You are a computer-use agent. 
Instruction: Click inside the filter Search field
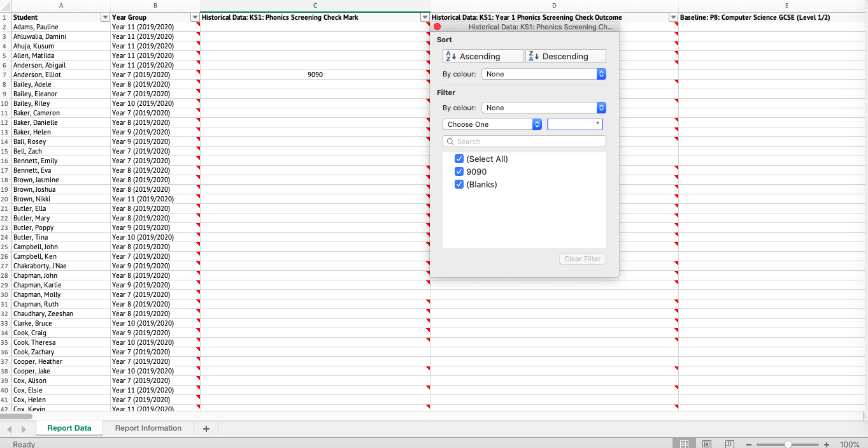coord(524,141)
